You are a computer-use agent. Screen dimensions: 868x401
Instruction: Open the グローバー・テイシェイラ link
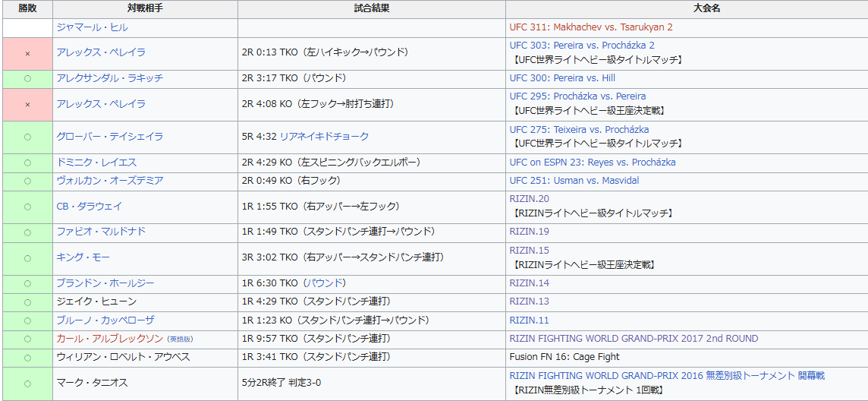109,136
